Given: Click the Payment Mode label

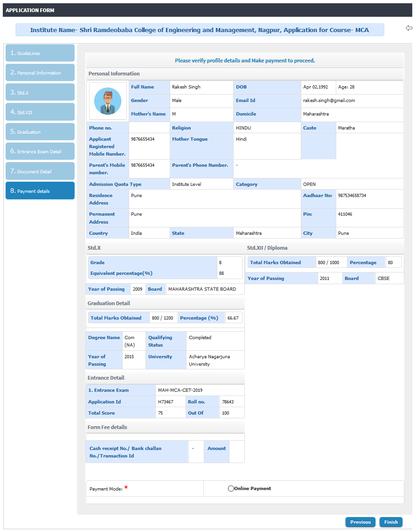Looking at the screenshot, I should 106,489.
